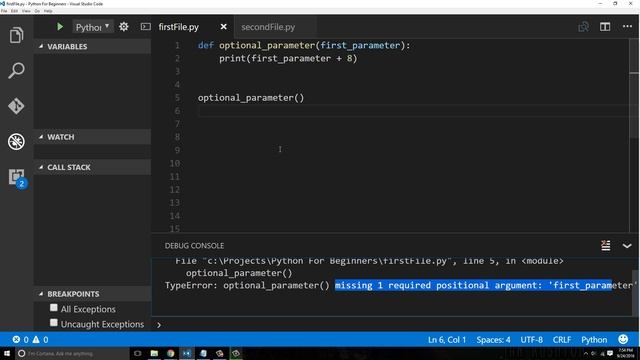This screenshot has width=640, height=360.
Task: Switch to the secondFile.py tab
Action: coord(268,27)
